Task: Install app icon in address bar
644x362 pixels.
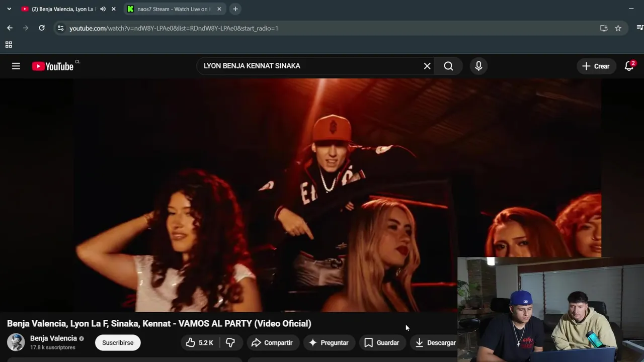Action: coord(604,28)
